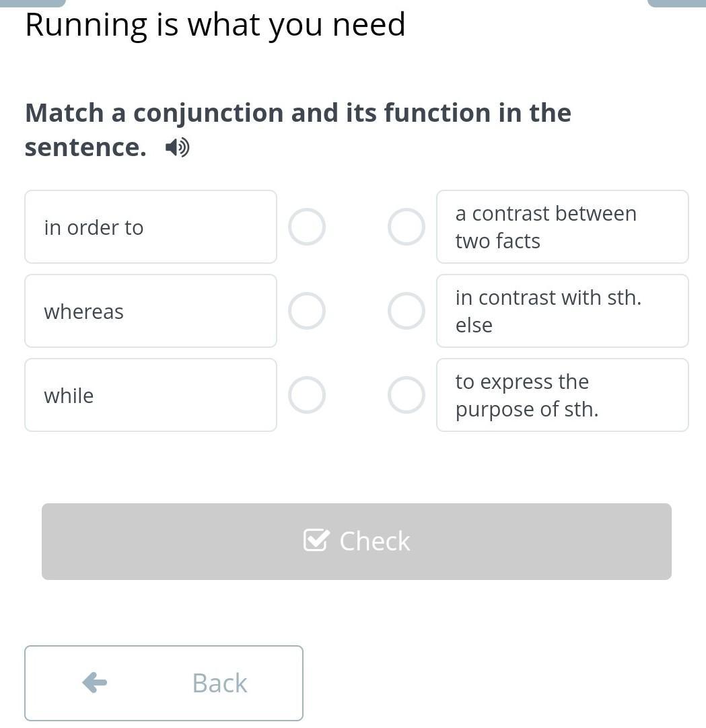Select radio for 'to express the purpose'
The height and width of the screenshot is (728, 706).
tap(407, 395)
